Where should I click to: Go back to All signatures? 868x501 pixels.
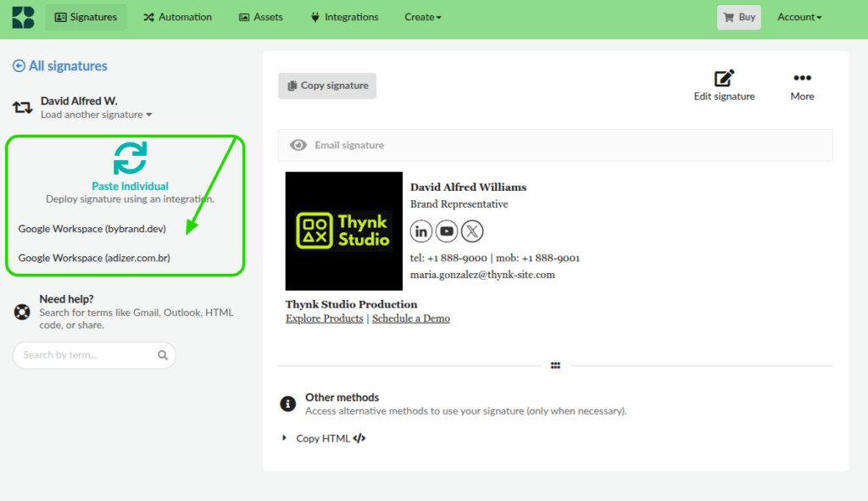(x=60, y=66)
